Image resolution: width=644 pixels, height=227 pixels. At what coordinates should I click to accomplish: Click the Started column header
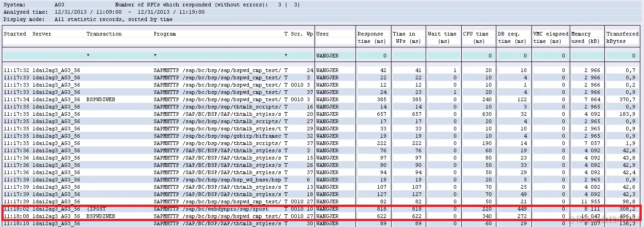15,34
